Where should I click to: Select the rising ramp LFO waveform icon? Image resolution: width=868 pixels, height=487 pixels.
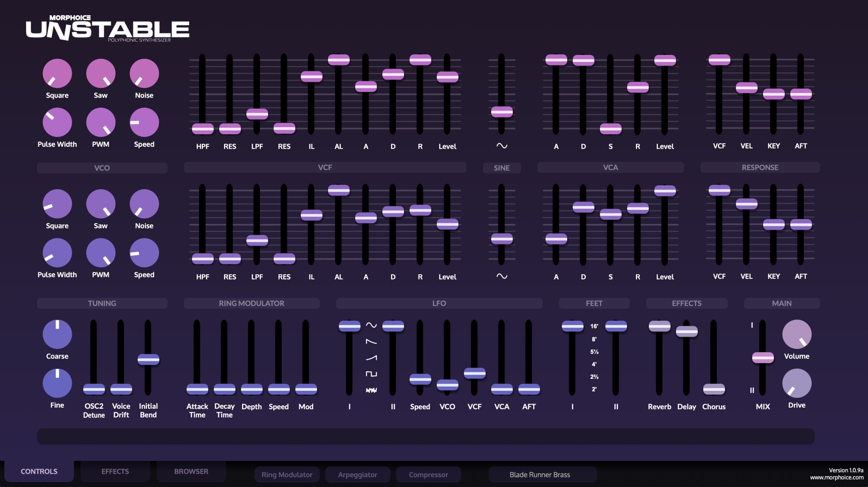[371, 358]
